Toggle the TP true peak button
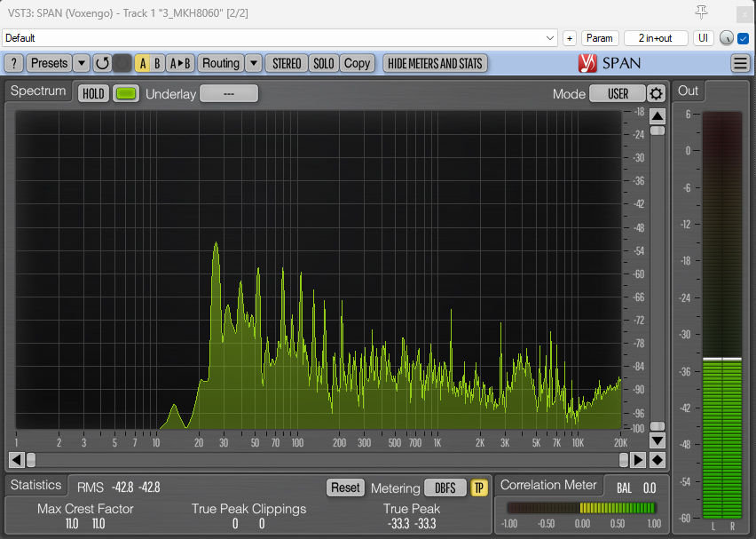The image size is (756, 539). pos(479,487)
